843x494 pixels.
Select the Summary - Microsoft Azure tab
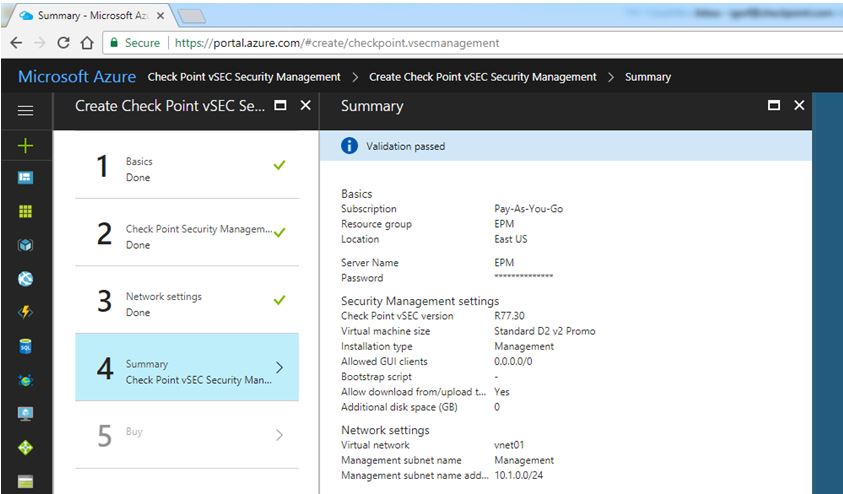90,16
